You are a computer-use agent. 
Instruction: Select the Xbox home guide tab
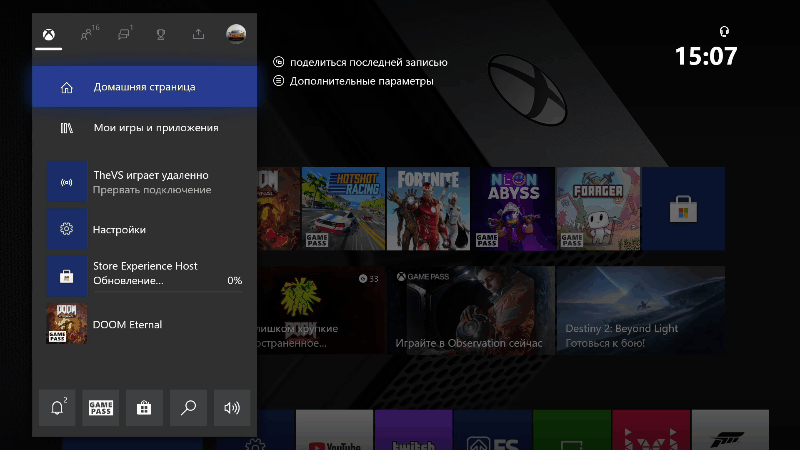tap(48, 34)
